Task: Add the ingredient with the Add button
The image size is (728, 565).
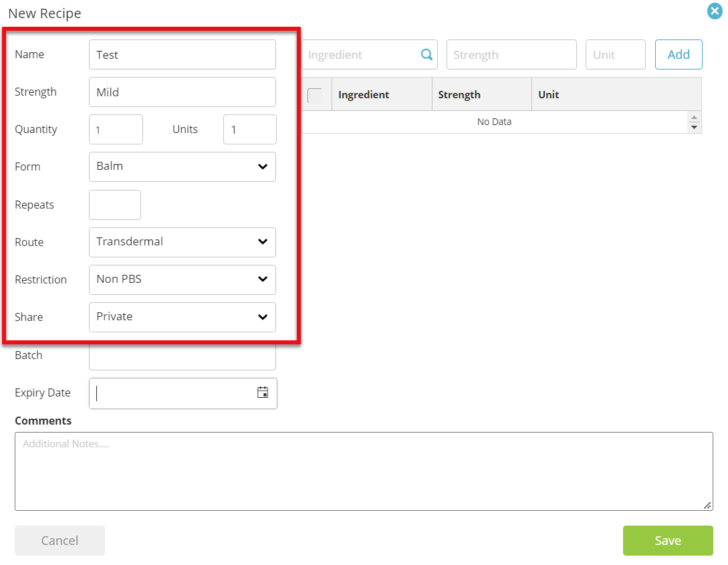Action: coord(679,54)
